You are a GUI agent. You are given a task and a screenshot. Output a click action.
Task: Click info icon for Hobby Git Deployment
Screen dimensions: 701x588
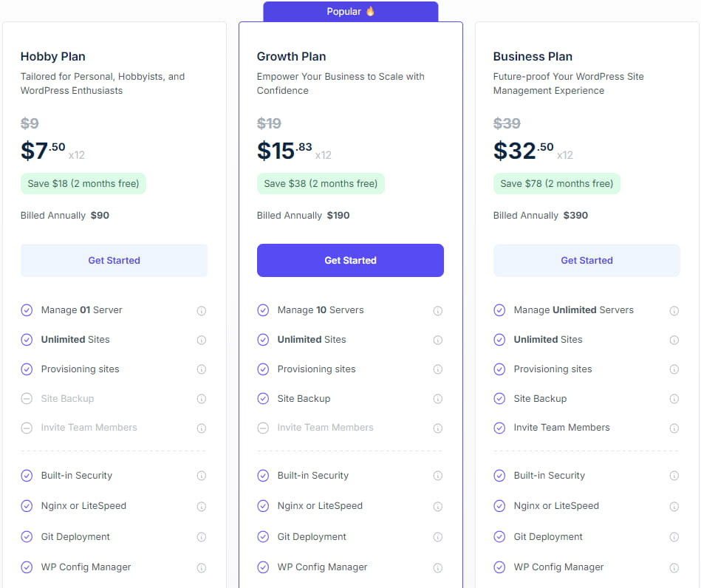tap(202, 538)
